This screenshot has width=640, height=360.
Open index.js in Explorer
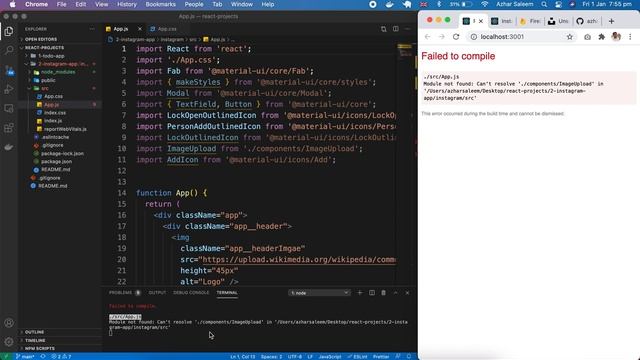[x=53, y=121]
